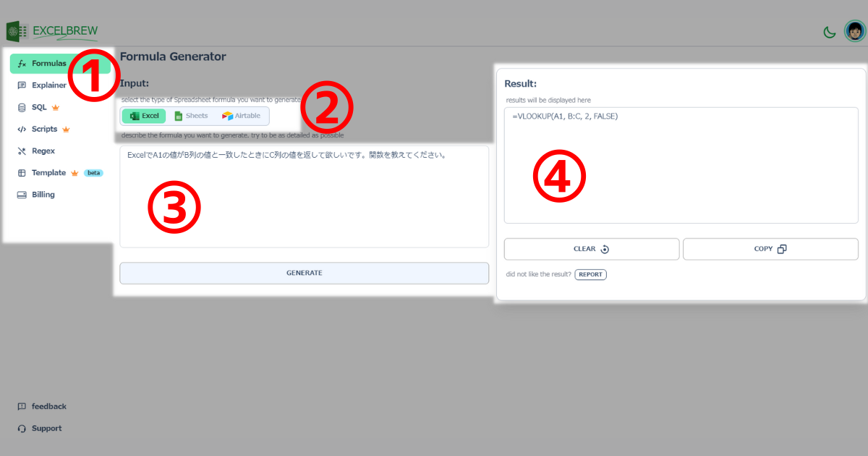
Task: Click the SQL database icon
Action: pyautogui.click(x=22, y=107)
